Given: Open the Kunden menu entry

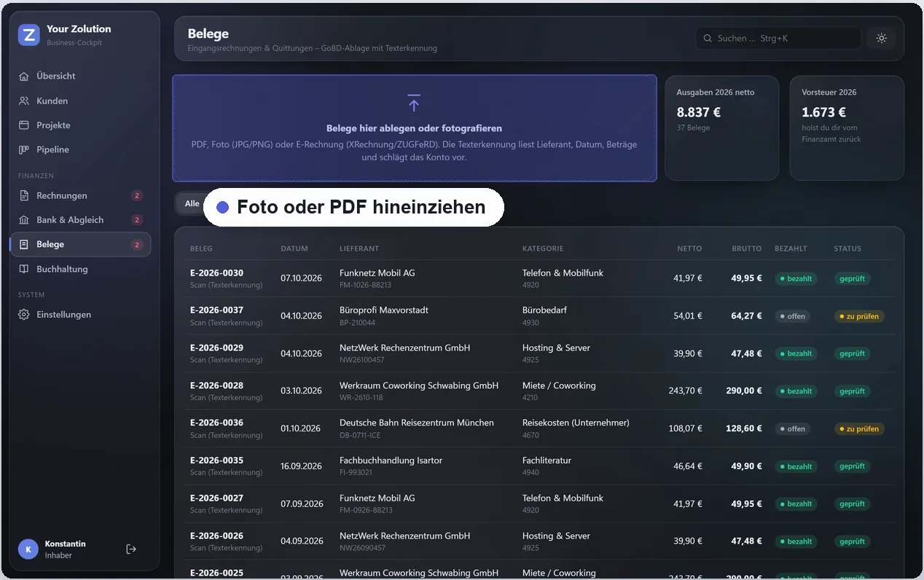Looking at the screenshot, I should (x=80, y=101).
